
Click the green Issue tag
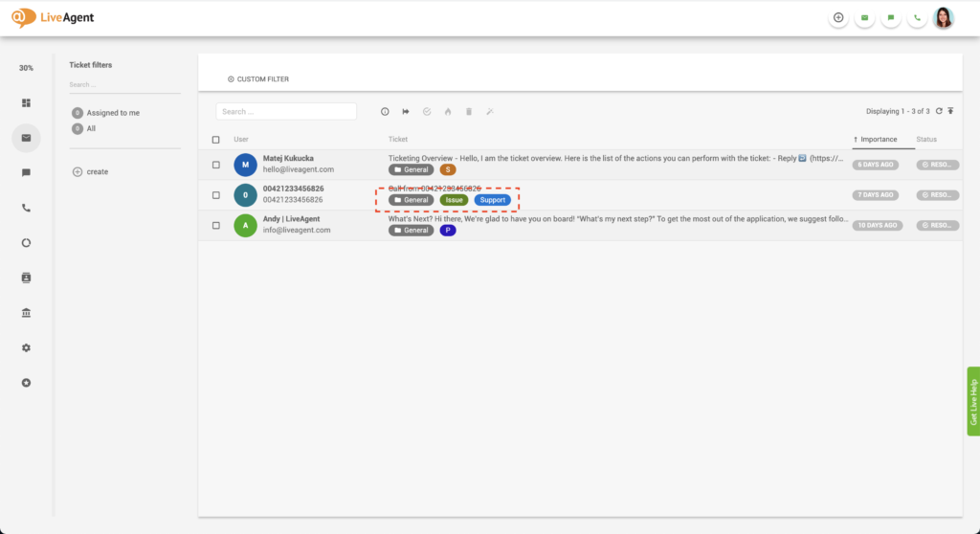point(454,200)
